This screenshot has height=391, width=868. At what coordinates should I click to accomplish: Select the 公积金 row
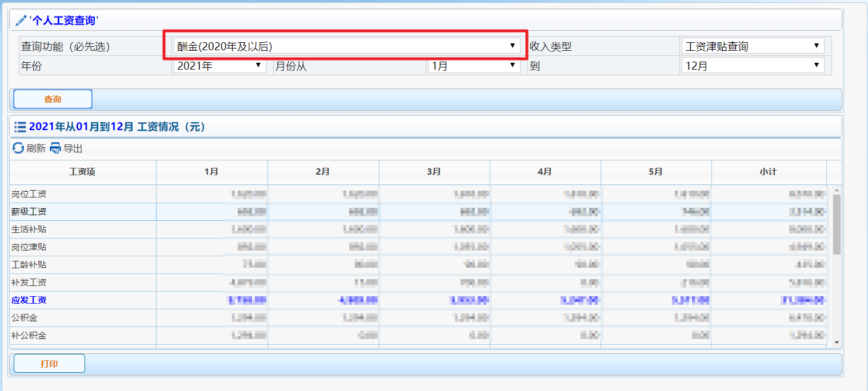tap(25, 318)
